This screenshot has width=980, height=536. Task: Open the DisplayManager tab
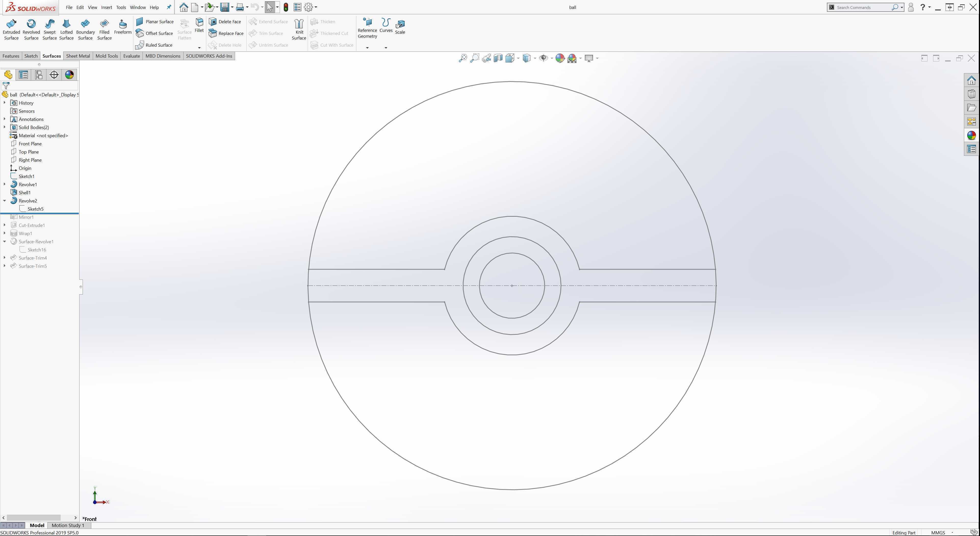(69, 75)
